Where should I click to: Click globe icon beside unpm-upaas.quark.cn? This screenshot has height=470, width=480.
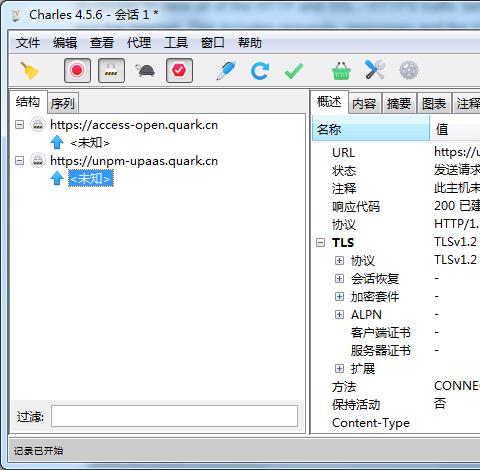coord(38,161)
